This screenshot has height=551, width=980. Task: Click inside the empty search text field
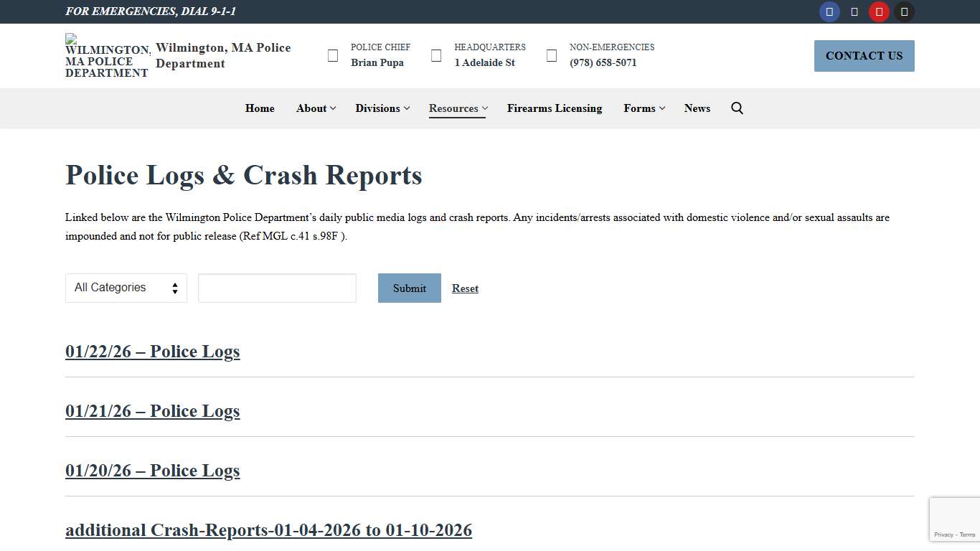point(277,288)
